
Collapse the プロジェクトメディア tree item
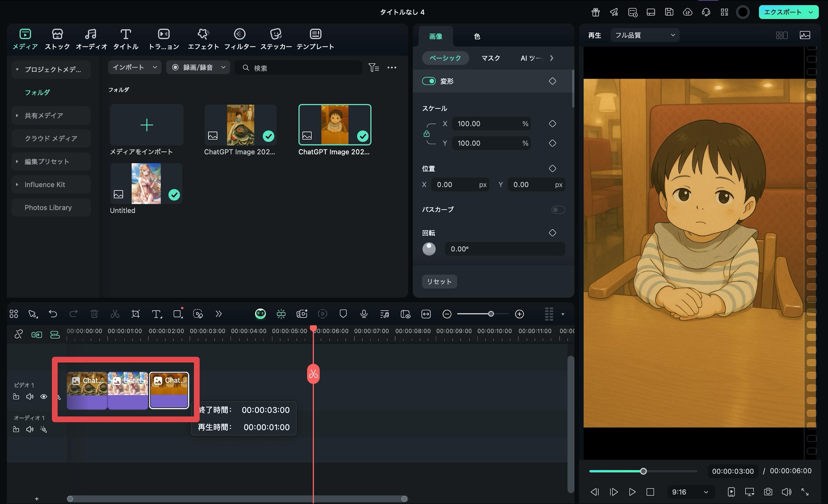(17, 69)
